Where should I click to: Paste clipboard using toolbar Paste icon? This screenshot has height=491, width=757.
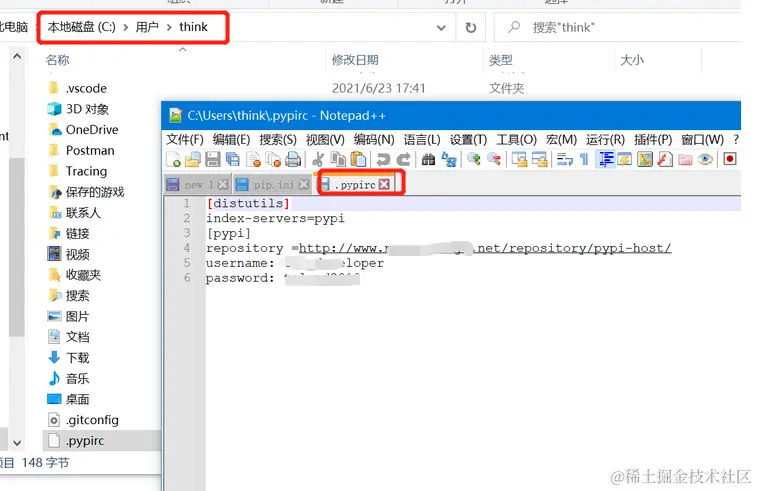(358, 159)
